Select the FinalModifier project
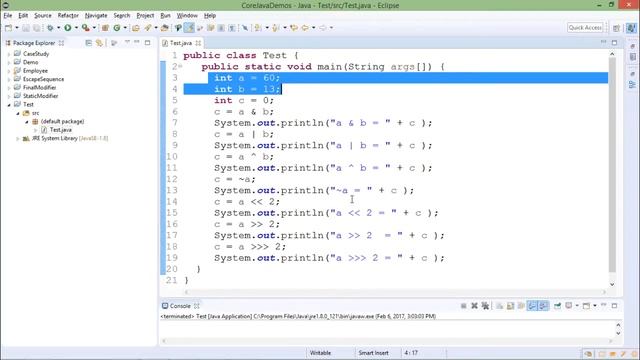 pos(40,87)
